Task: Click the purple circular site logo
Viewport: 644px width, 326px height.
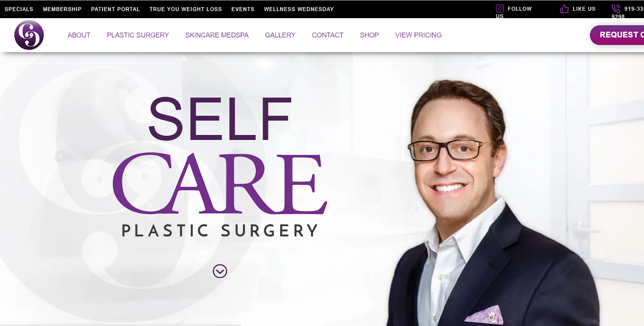Action: tap(29, 35)
